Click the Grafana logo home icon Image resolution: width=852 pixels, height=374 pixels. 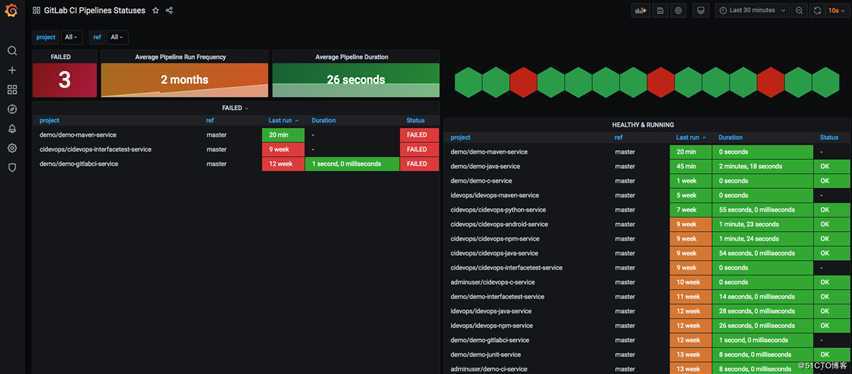[11, 10]
